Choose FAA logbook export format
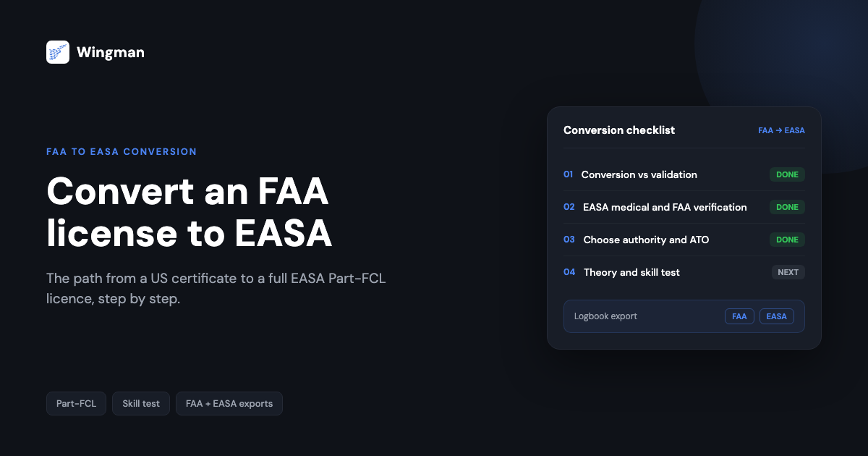The height and width of the screenshot is (456, 868). 739,316
